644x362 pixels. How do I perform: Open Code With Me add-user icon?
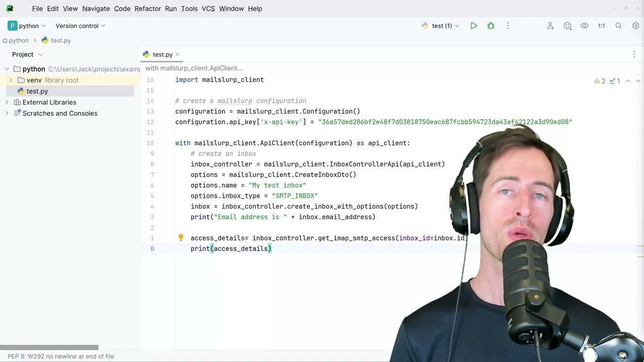[550, 26]
